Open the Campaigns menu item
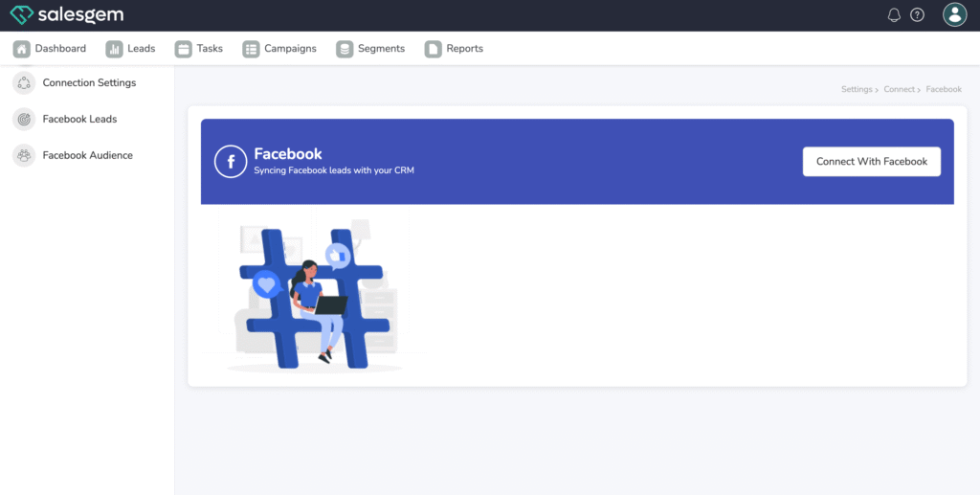 pyautogui.click(x=289, y=49)
